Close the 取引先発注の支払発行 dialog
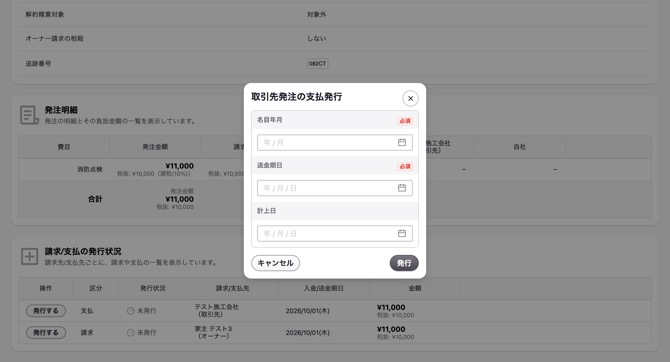 410,98
